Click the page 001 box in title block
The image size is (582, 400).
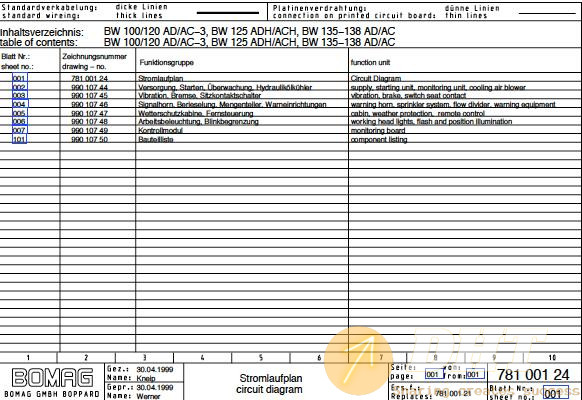tap(434, 374)
